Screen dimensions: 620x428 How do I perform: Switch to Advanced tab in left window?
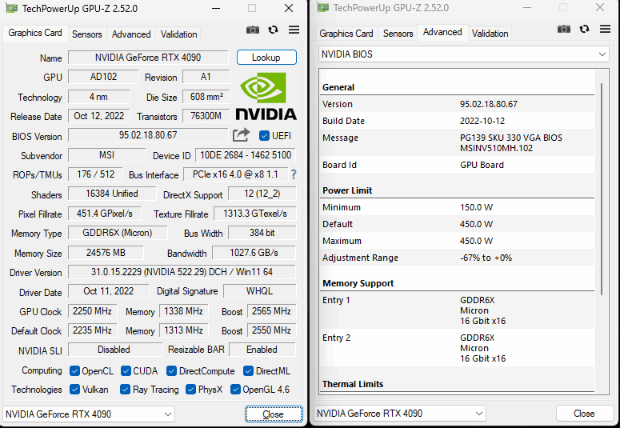(131, 34)
